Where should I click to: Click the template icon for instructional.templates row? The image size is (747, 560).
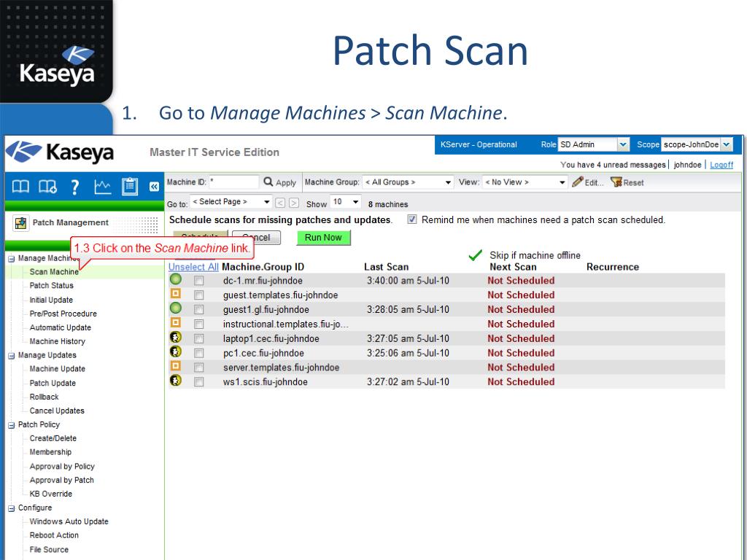(176, 322)
